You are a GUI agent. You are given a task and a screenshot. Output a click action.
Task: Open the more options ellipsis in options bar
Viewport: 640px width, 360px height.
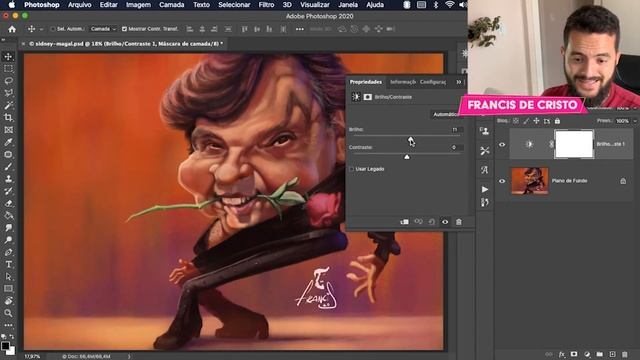point(300,29)
